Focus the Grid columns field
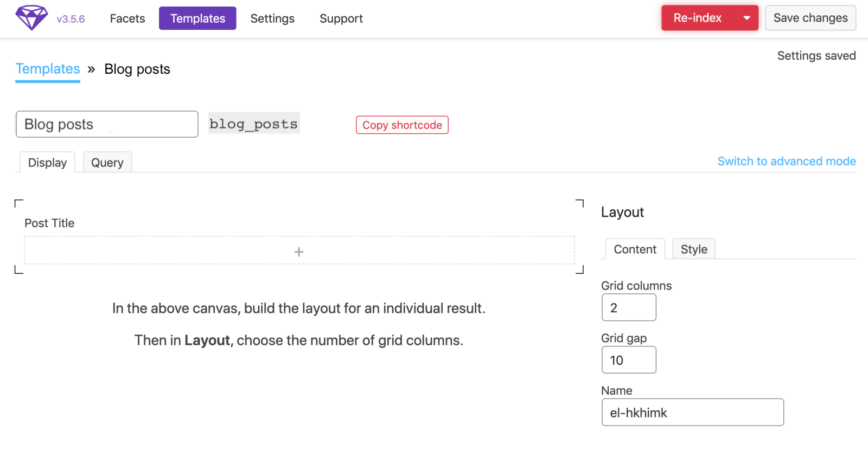This screenshot has height=450, width=868. [629, 307]
